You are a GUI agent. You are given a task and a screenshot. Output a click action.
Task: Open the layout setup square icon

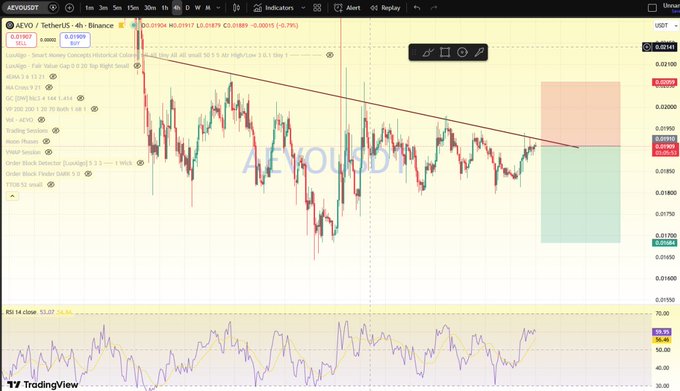pyautogui.click(x=652, y=8)
